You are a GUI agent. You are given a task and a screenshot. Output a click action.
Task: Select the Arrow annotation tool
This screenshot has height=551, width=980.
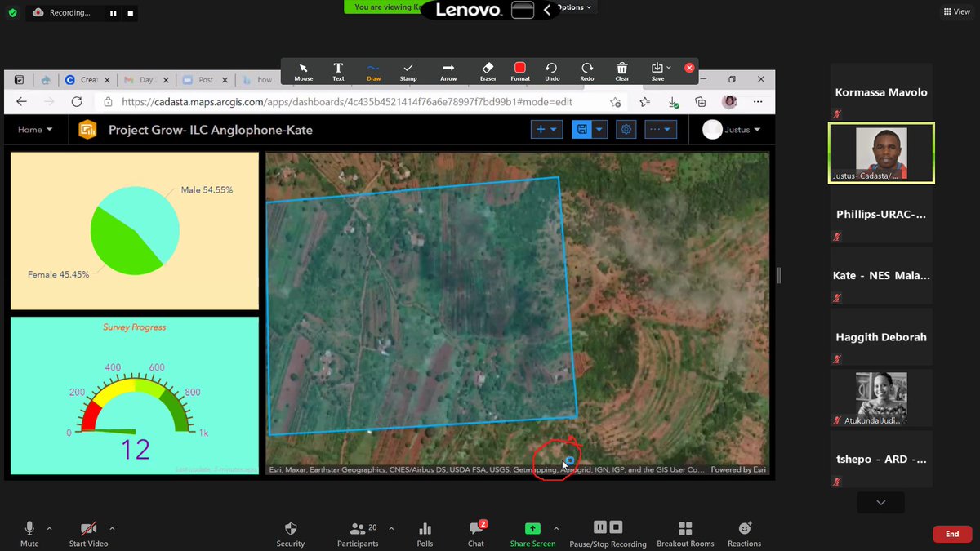pyautogui.click(x=448, y=71)
